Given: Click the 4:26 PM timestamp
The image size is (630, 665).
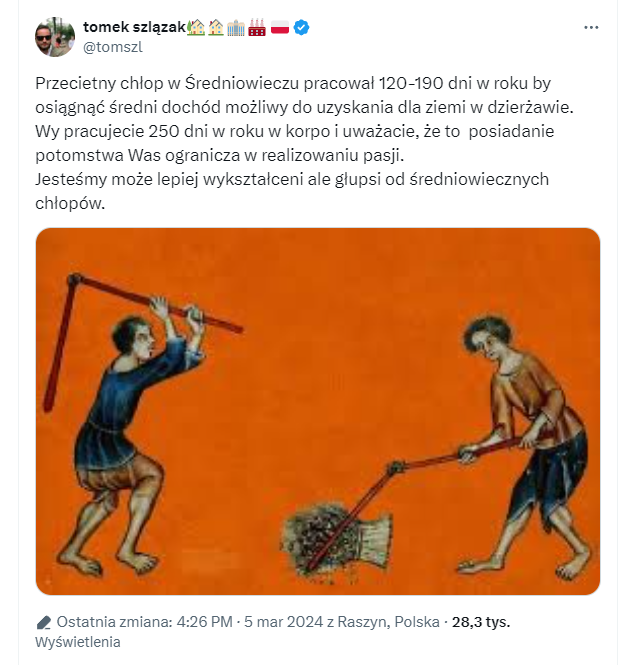Looking at the screenshot, I should click(204, 622).
